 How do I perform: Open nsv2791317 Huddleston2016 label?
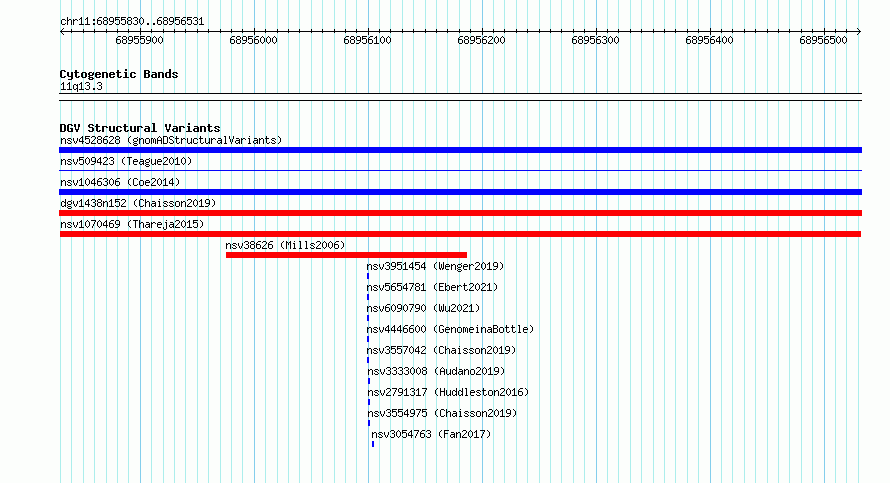[x=448, y=392]
